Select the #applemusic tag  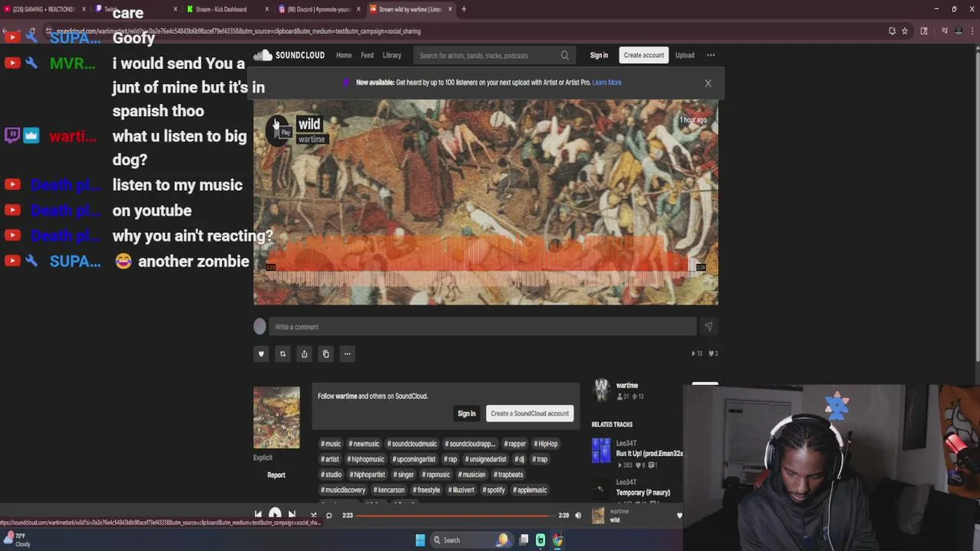pyautogui.click(x=531, y=490)
